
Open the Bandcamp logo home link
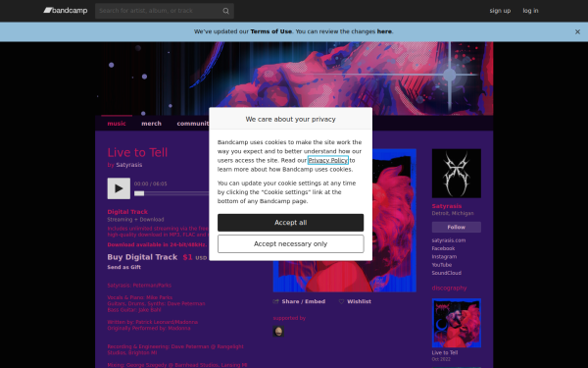coord(66,11)
